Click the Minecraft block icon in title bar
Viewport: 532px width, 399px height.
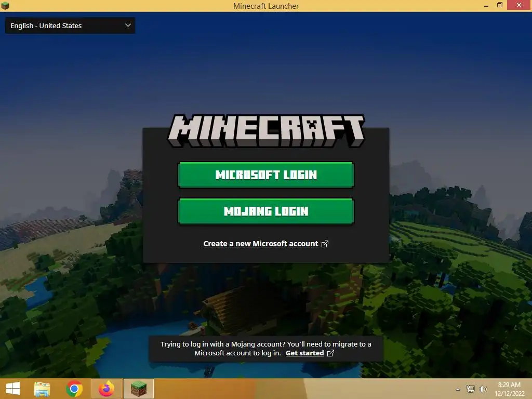point(5,6)
